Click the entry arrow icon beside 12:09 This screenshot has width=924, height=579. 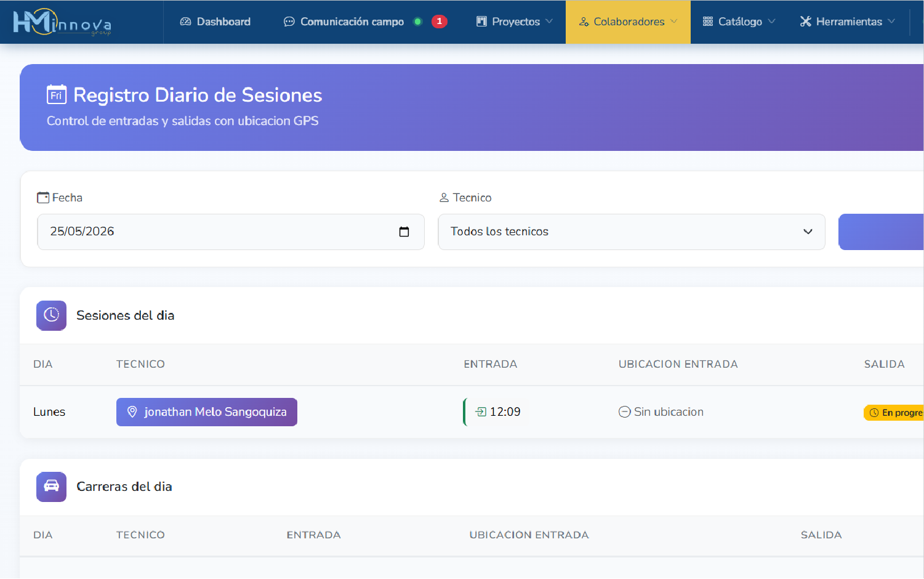click(x=481, y=412)
